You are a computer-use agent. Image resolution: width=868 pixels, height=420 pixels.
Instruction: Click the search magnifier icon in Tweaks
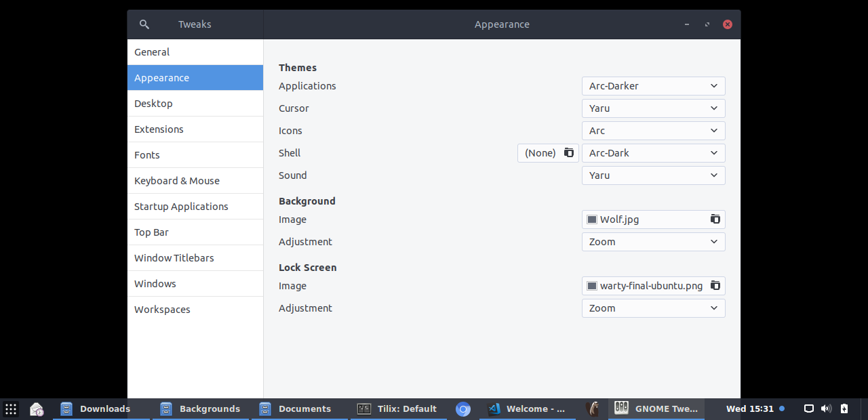(x=144, y=24)
